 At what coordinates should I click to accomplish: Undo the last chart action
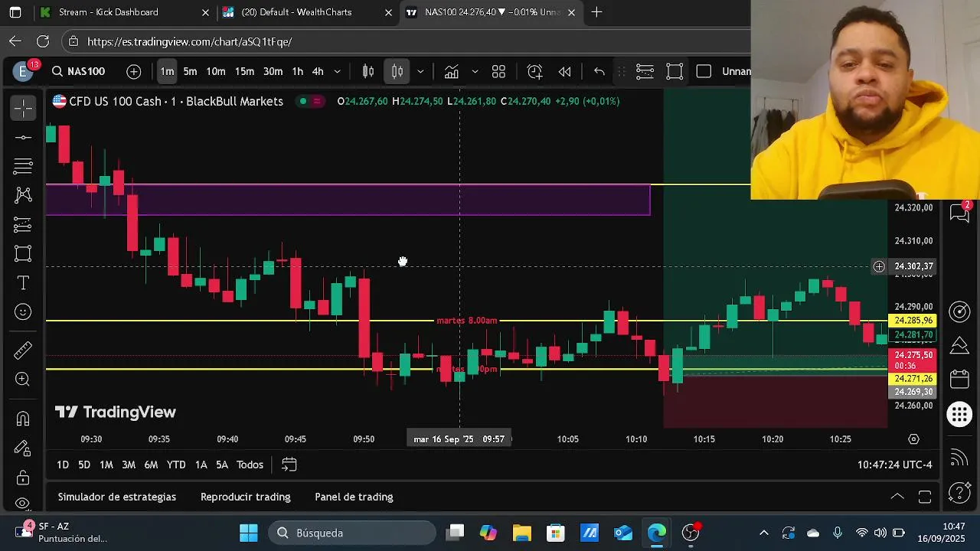[599, 71]
